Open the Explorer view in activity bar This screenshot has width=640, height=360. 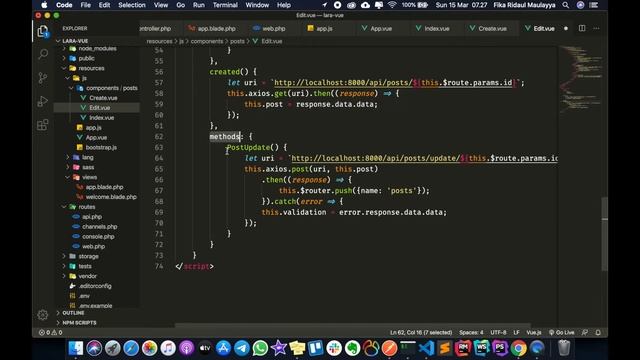point(43,31)
